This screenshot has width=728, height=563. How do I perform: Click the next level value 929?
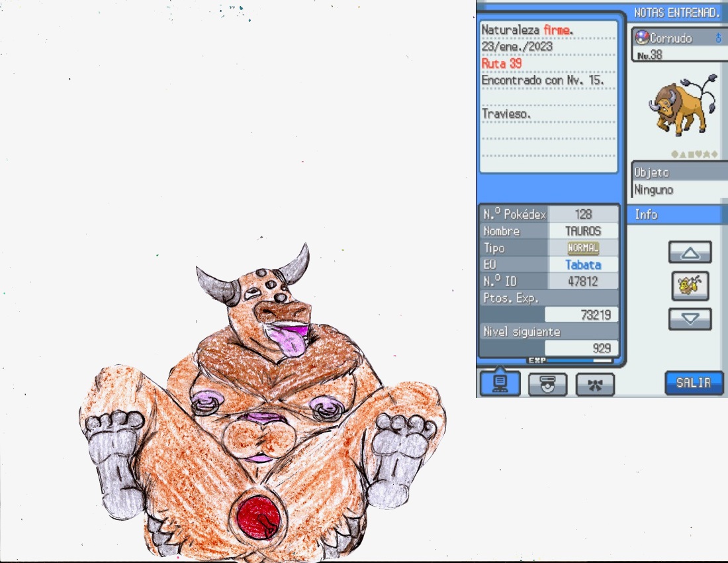tap(602, 348)
